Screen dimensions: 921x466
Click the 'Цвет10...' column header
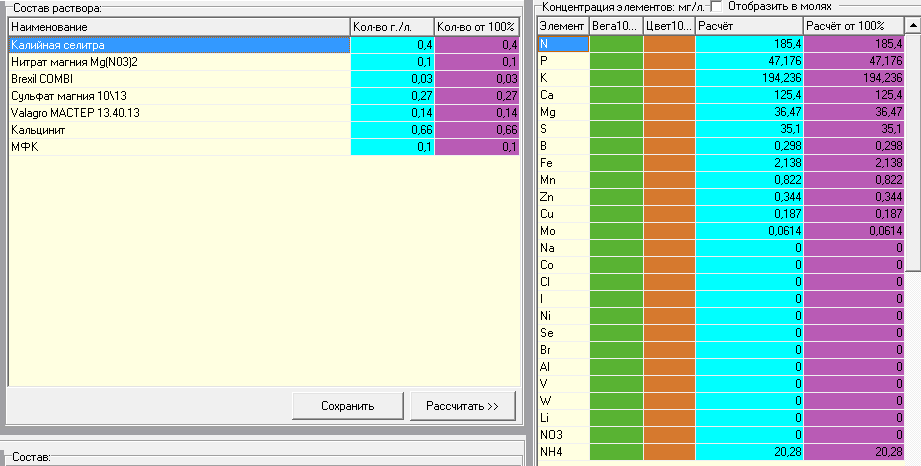coord(669,26)
